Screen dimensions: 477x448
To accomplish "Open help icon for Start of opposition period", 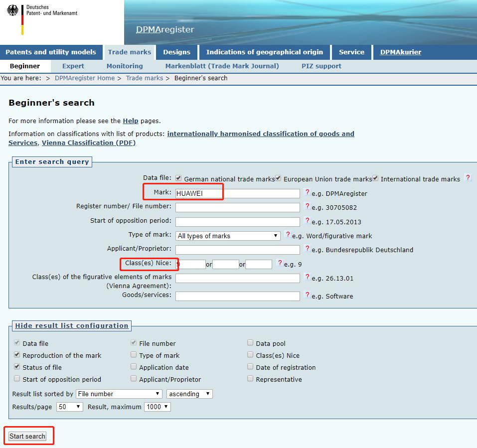I will pyautogui.click(x=308, y=220).
